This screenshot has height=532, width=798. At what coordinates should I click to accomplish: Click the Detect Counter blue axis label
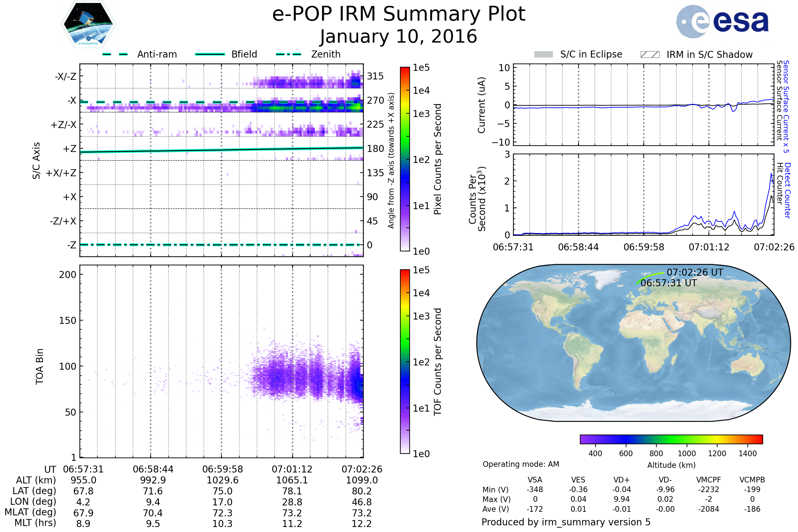(788, 191)
